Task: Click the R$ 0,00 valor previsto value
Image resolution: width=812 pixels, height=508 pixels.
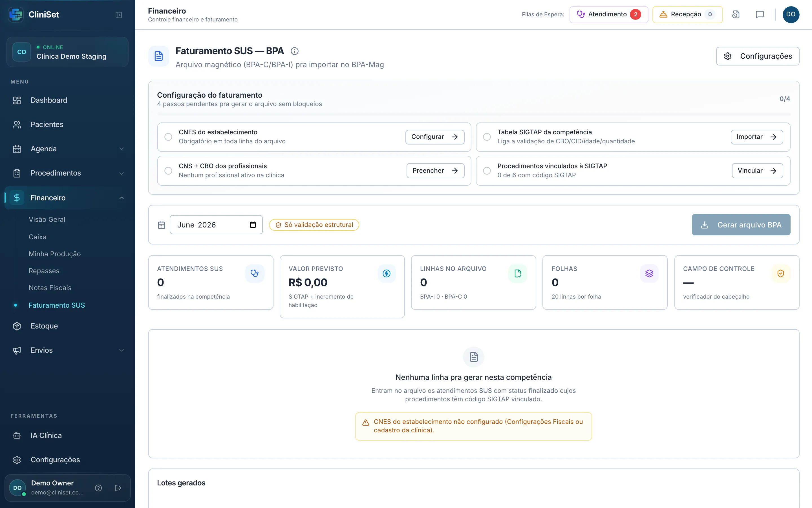Action: (x=308, y=282)
